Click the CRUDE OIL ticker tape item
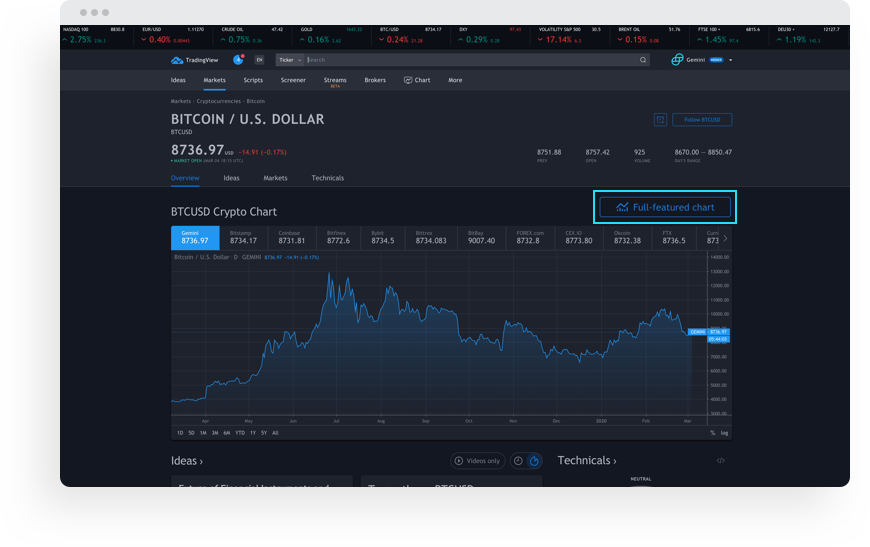The height and width of the screenshot is (547, 870). [x=252, y=36]
